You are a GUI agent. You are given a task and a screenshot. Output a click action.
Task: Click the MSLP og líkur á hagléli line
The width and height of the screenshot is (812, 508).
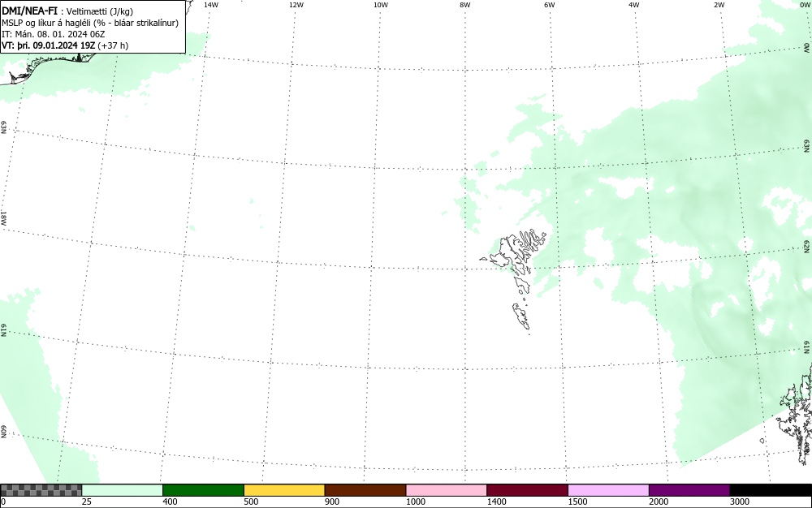click(90, 23)
